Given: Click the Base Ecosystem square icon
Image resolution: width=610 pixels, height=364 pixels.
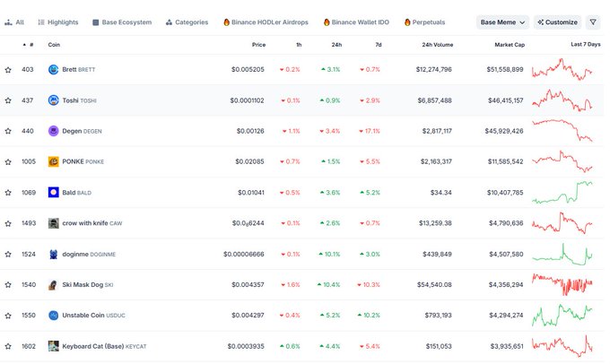Looking at the screenshot, I should point(96,22).
